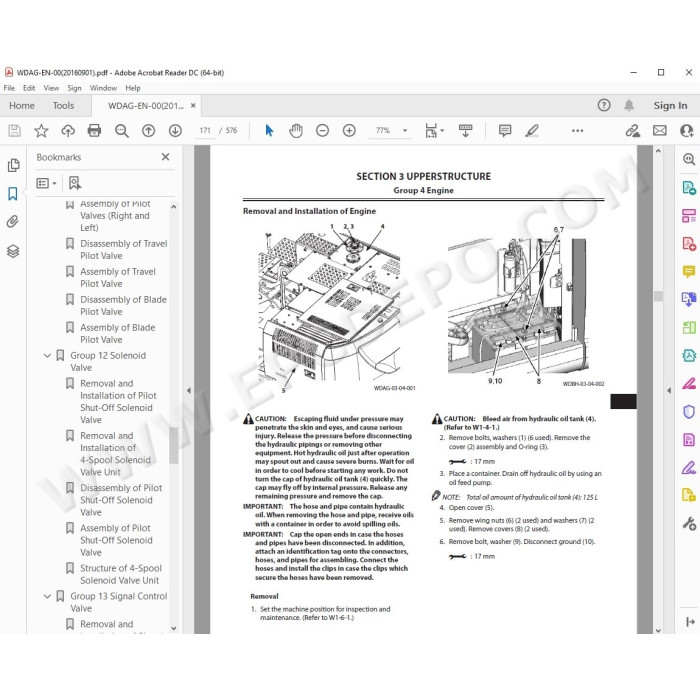Click the Highlight text pen tool
The image size is (700, 700).
coord(532,130)
